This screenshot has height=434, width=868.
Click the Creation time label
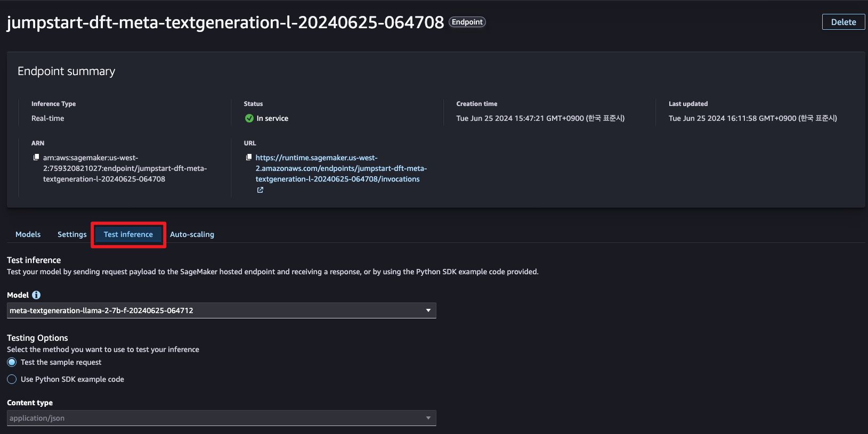[477, 104]
